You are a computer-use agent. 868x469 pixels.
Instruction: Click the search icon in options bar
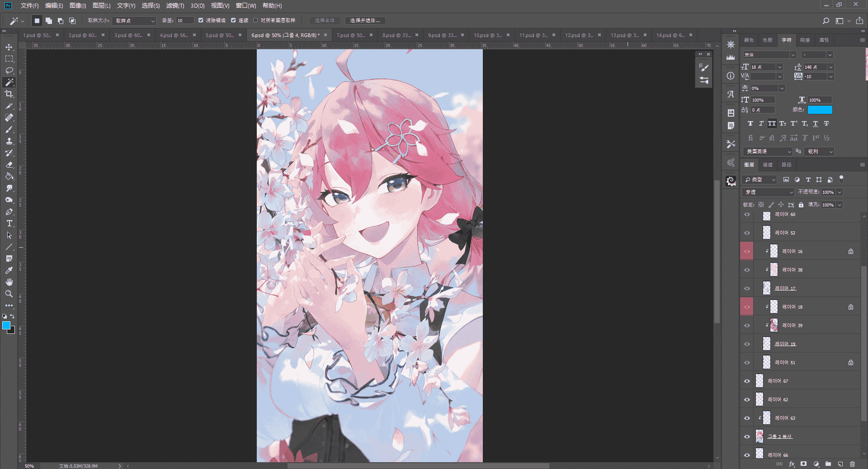[826, 21]
